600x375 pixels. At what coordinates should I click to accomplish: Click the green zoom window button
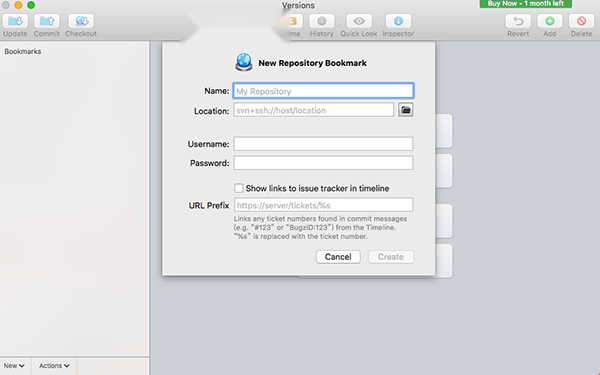tap(31, 5)
